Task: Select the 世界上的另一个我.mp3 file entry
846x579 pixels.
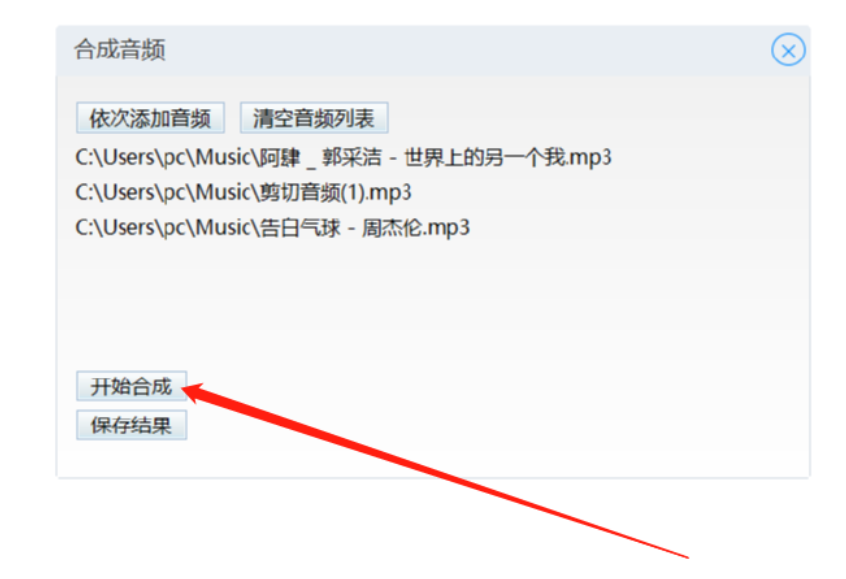Action: pos(343,158)
